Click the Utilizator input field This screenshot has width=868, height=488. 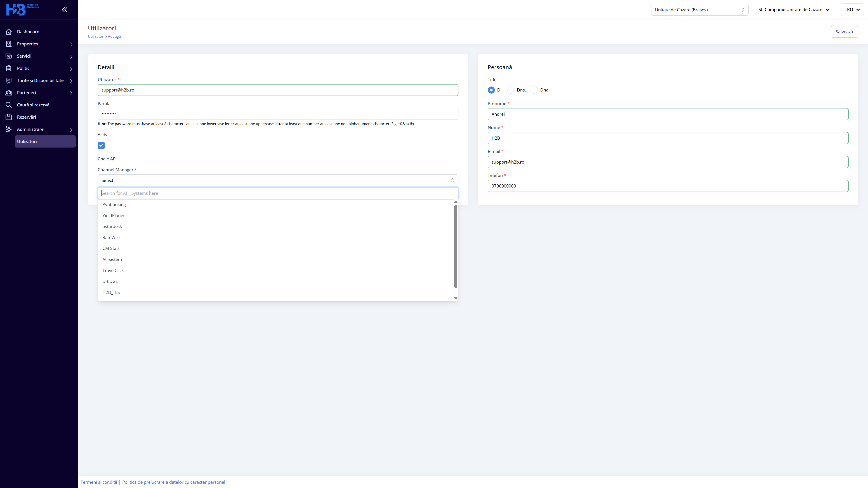click(278, 90)
